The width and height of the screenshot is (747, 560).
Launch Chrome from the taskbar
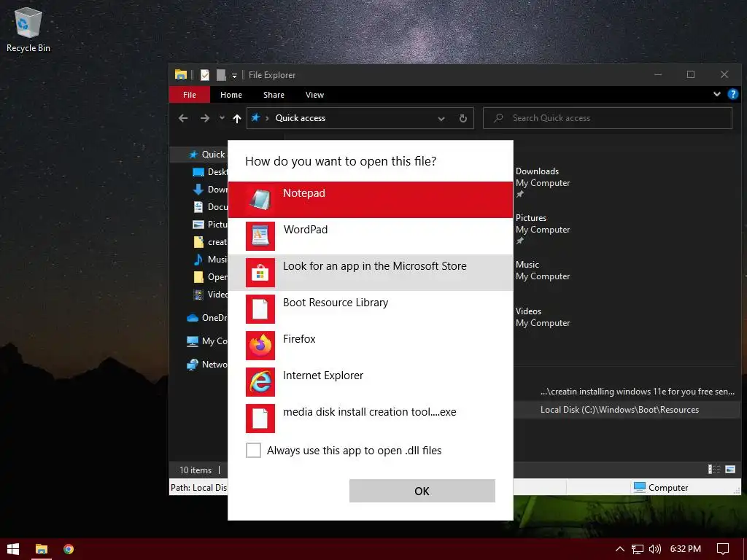pos(69,549)
